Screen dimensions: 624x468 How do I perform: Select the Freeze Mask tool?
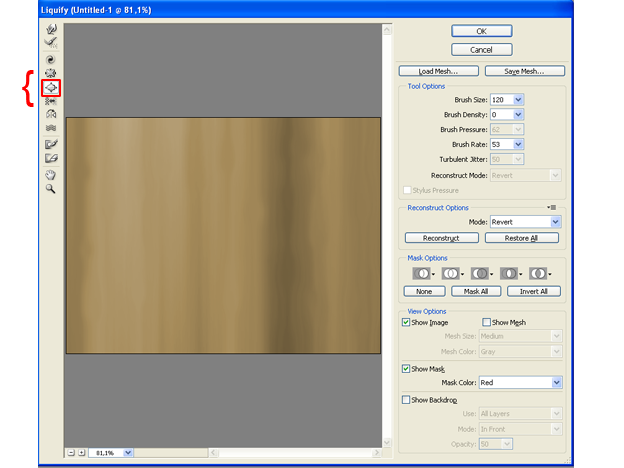(51, 145)
